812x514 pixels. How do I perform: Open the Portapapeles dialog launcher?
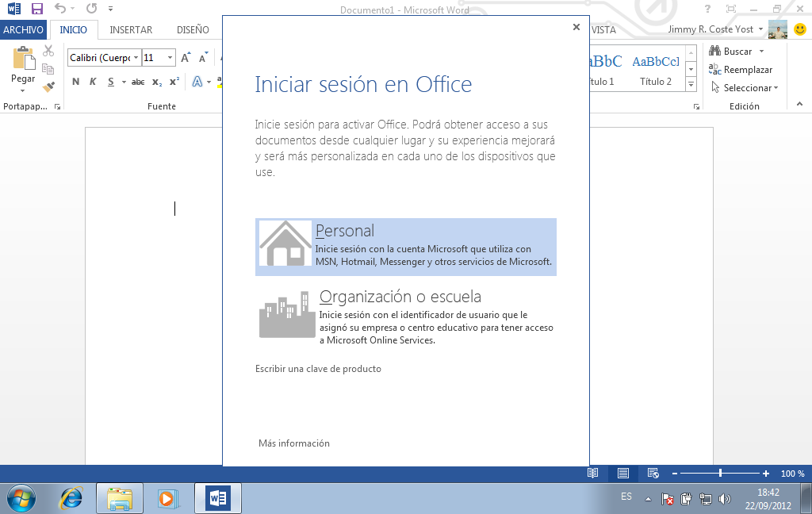[x=57, y=107]
